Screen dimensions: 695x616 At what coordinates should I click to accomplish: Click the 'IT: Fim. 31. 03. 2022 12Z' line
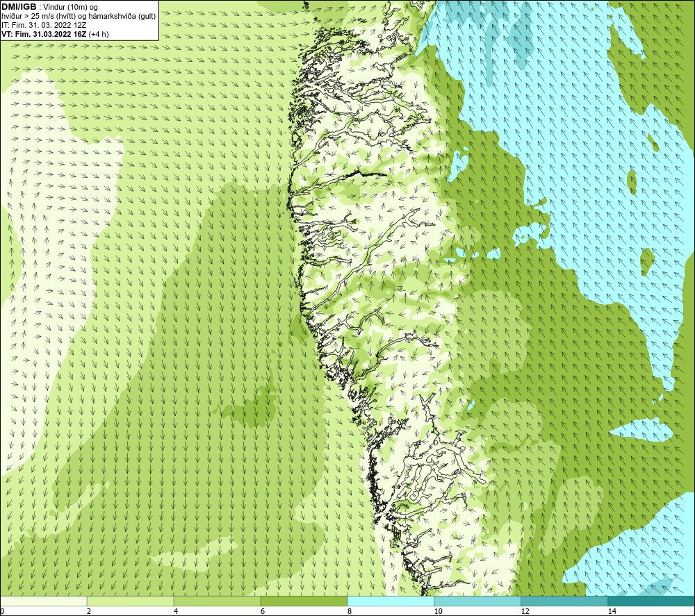44,25
